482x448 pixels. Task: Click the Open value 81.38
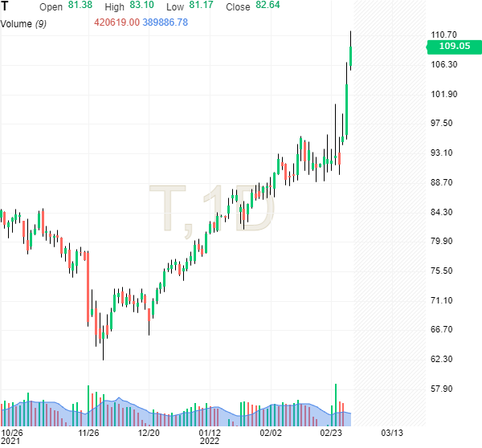(80, 5)
